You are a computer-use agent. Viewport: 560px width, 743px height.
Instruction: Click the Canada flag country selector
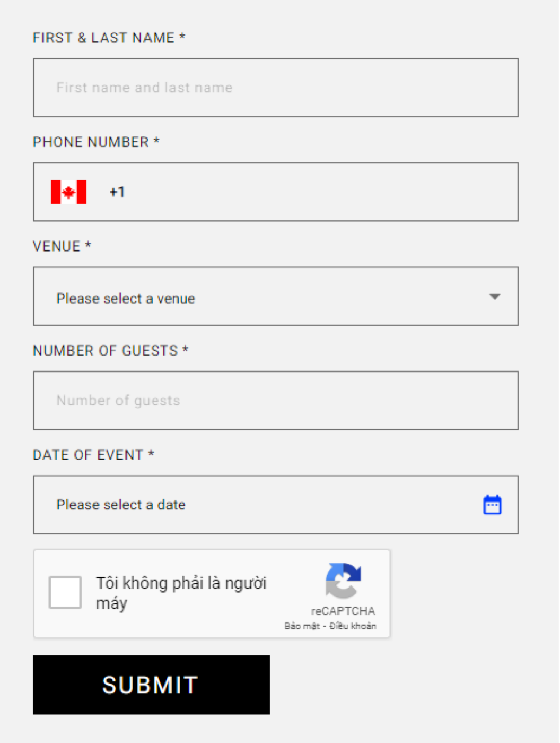click(x=68, y=192)
